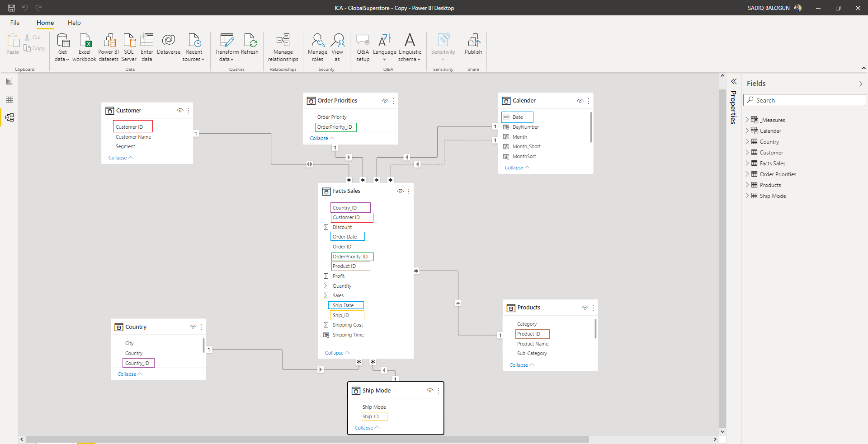This screenshot has width=868, height=444.
Task: Switch to Model view in the sidebar
Action: point(9,117)
